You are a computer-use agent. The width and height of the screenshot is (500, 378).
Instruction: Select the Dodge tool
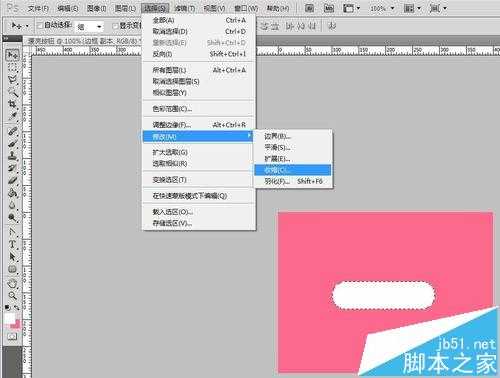(12, 217)
